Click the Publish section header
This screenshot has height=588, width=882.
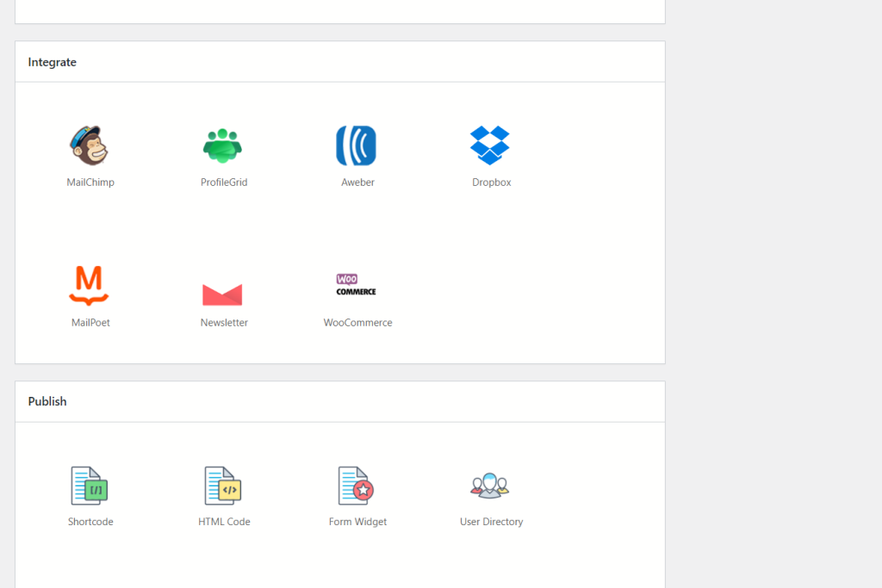point(47,401)
